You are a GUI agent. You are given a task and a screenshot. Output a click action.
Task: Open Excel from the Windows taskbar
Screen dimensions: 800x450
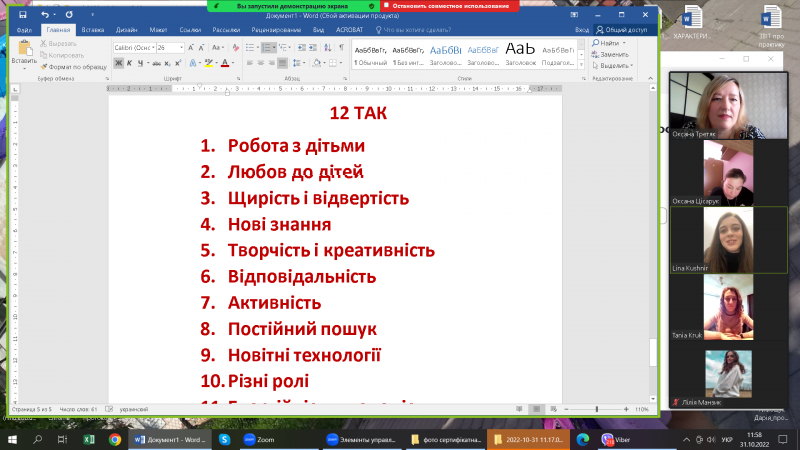pyautogui.click(x=89, y=439)
